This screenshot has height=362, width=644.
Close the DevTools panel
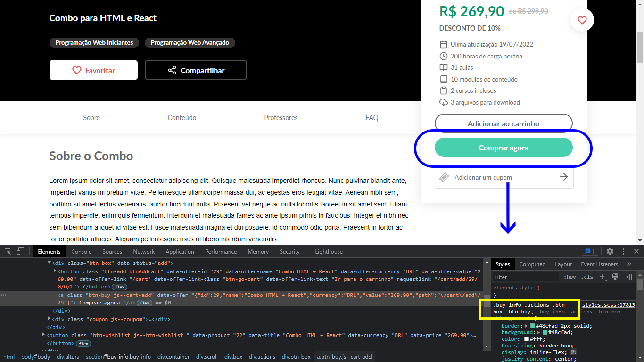636,251
